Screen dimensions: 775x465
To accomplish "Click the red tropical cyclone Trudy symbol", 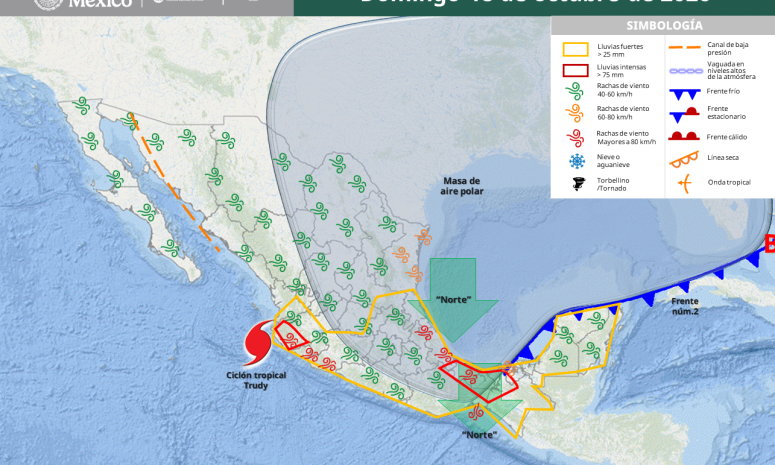I will (x=258, y=343).
